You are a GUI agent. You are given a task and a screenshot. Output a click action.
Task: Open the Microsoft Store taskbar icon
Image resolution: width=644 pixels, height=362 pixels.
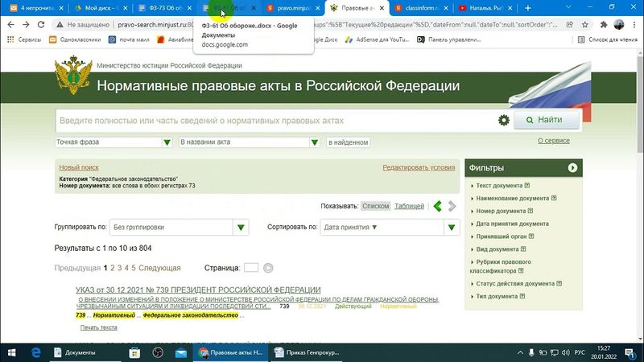134,352
